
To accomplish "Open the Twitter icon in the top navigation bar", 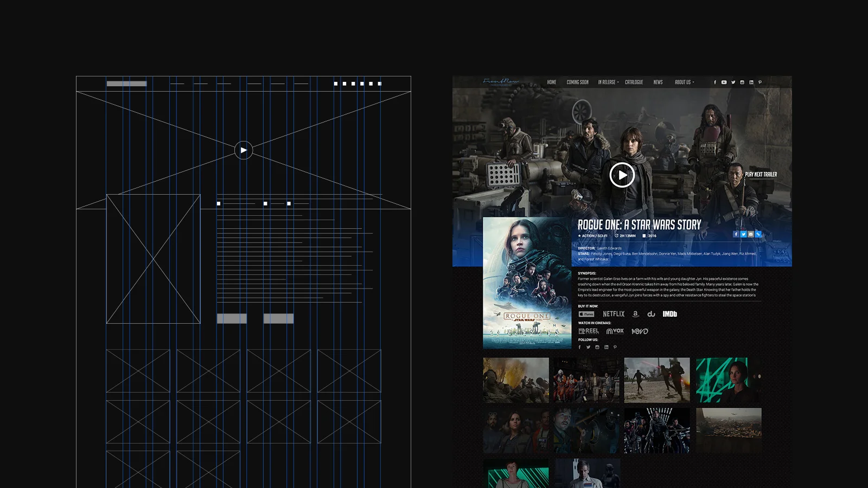I will point(733,82).
